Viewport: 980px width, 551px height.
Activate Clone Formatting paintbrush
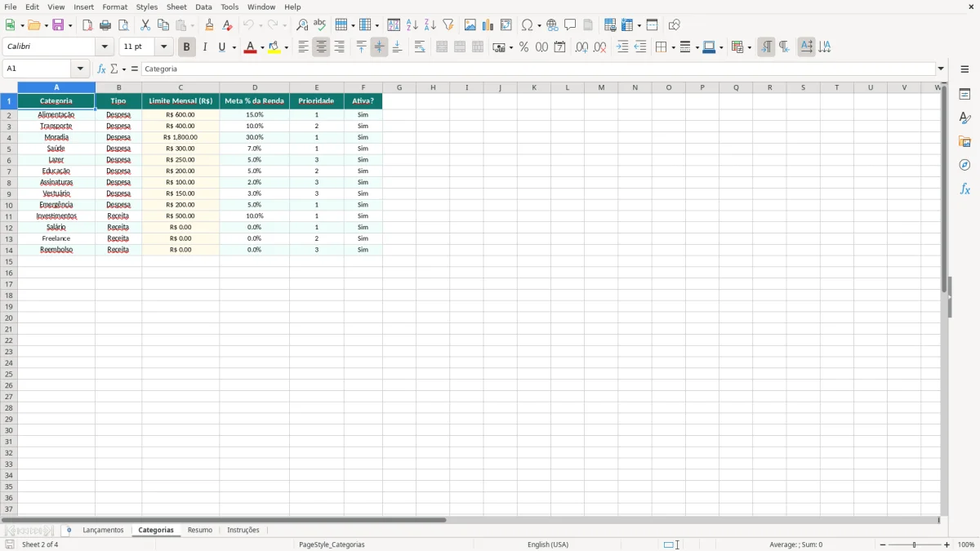[210, 25]
